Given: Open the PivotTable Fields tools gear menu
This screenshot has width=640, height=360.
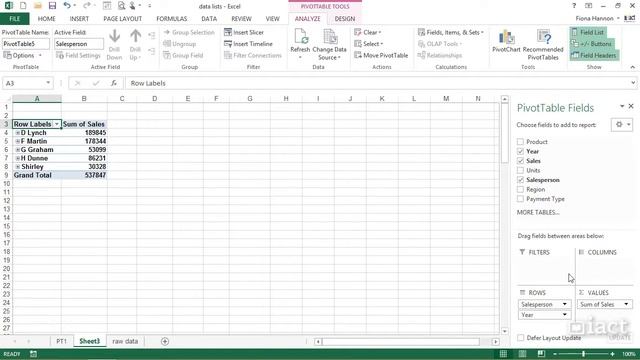Looking at the screenshot, I should [x=622, y=125].
